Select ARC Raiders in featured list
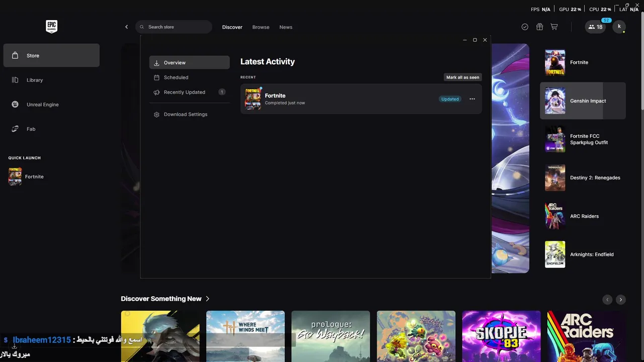644x362 pixels. click(x=583, y=216)
